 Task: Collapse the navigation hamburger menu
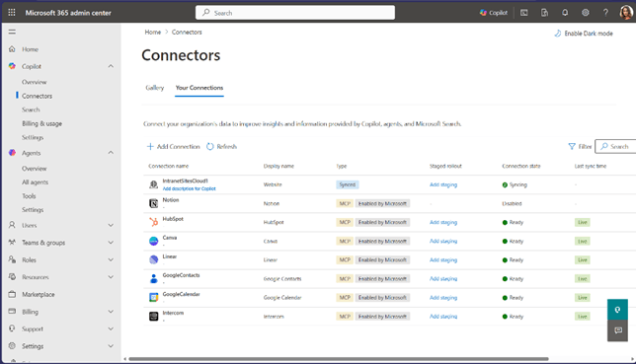(12, 32)
